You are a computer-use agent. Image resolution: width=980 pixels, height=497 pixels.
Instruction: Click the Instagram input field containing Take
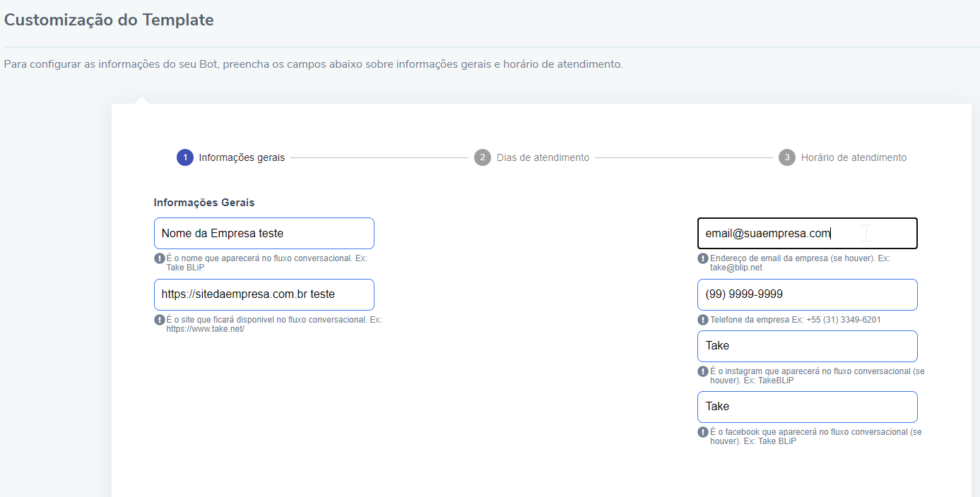coord(807,346)
